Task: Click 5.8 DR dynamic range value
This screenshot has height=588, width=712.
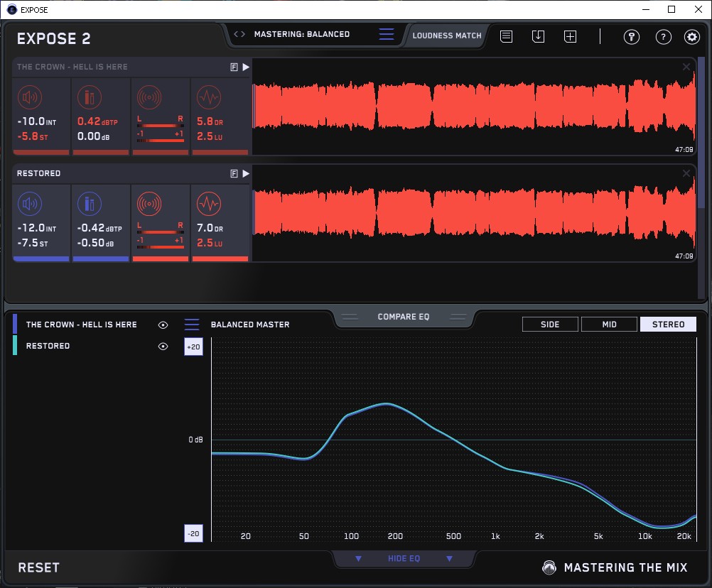Action: [210, 121]
